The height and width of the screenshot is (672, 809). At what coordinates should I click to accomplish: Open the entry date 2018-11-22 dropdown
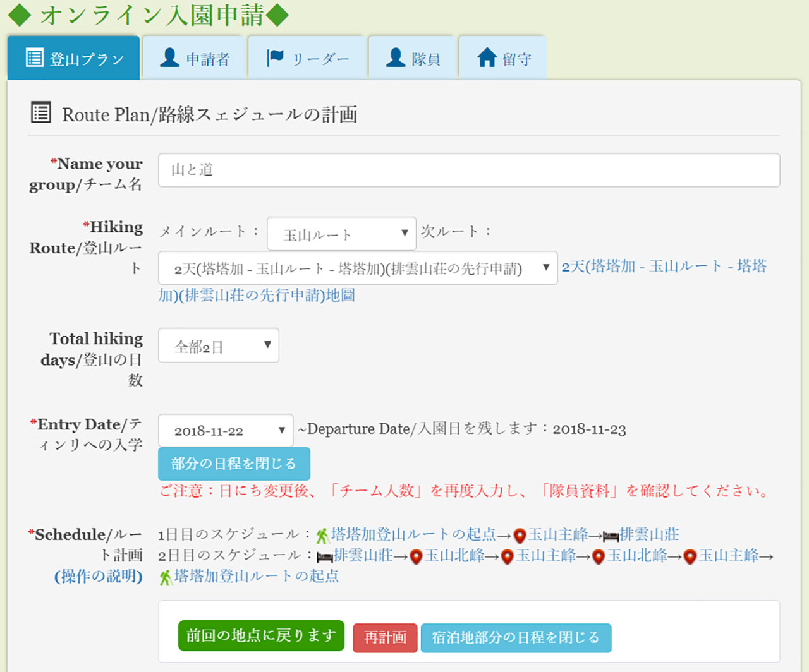[x=225, y=431]
